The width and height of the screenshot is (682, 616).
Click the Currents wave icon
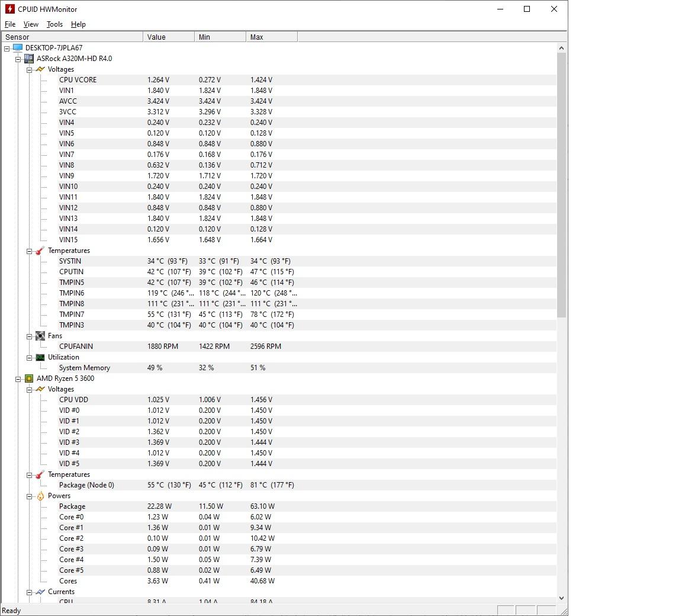(x=40, y=592)
